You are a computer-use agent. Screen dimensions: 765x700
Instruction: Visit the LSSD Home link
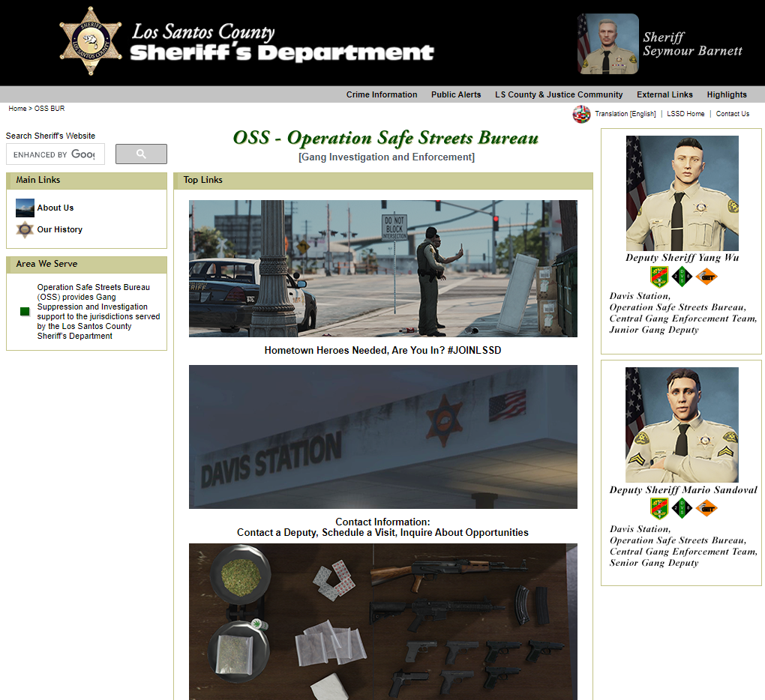pos(685,114)
